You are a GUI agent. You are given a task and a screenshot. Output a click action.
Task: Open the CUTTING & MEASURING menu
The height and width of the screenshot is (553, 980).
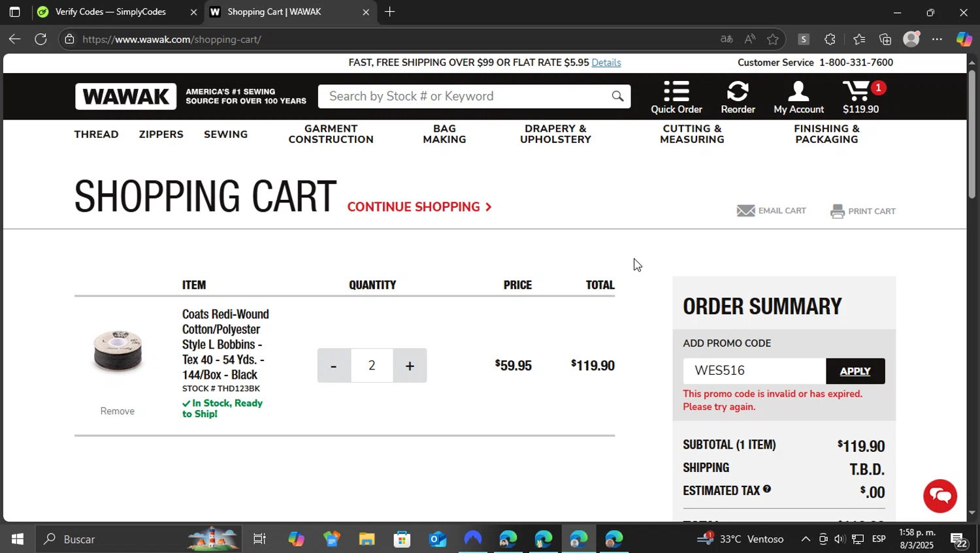click(x=692, y=134)
